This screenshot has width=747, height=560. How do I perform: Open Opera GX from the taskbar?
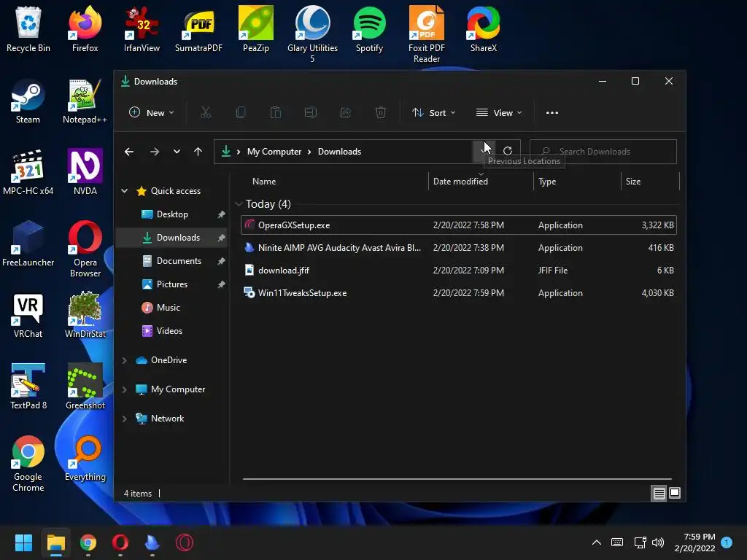point(185,542)
